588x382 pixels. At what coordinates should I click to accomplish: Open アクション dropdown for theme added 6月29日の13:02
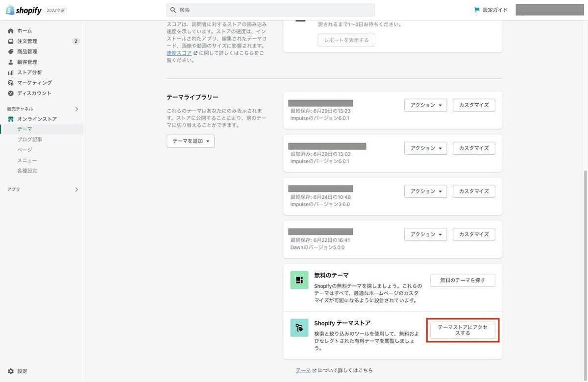click(x=425, y=148)
